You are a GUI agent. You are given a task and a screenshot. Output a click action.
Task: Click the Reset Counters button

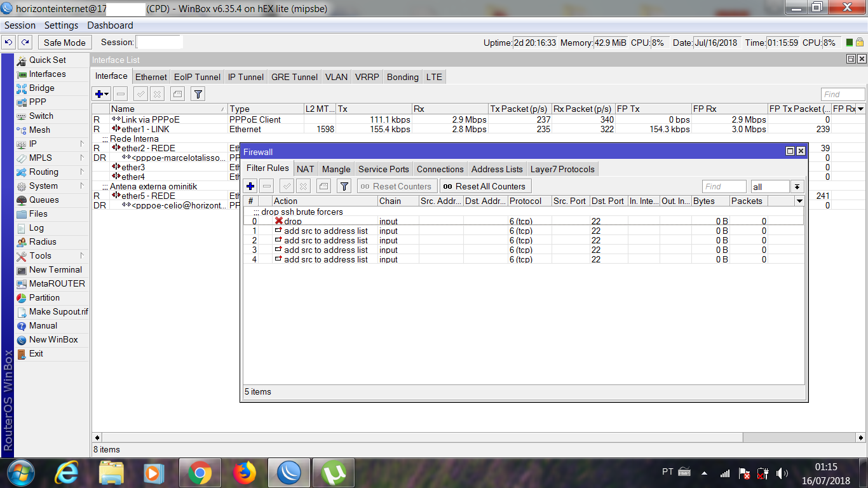point(397,186)
